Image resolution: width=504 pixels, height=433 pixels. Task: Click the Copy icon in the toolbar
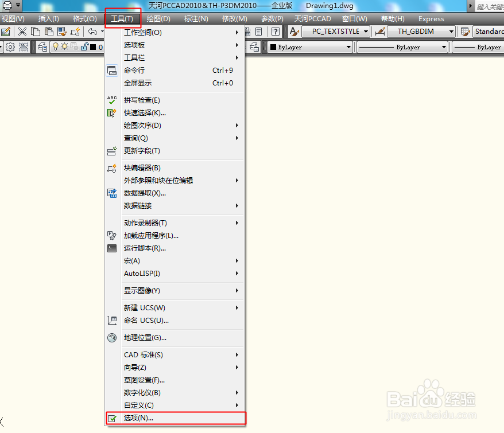coord(36,32)
